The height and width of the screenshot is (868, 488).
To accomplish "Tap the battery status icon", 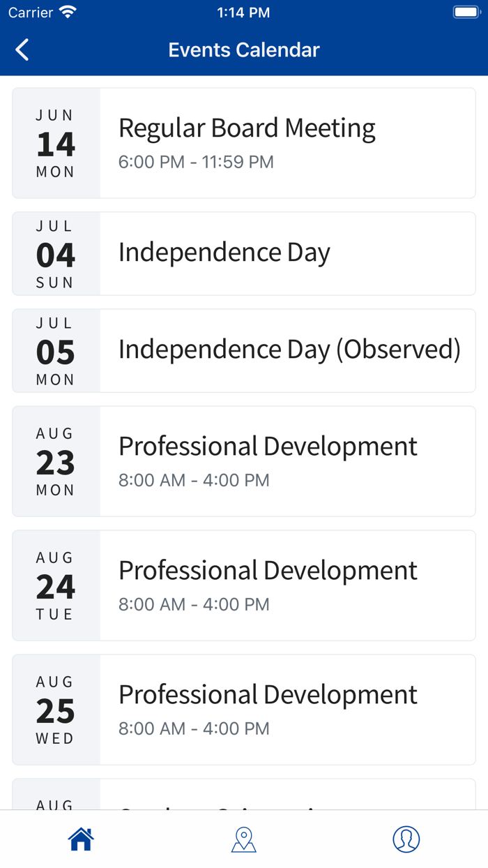I will 465,13.
